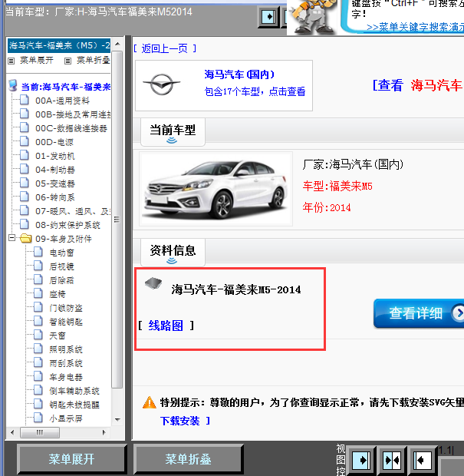Image resolution: width=464 pixels, height=476 pixels.
Task: Click the 返回上一页 link
Action: click(165, 48)
